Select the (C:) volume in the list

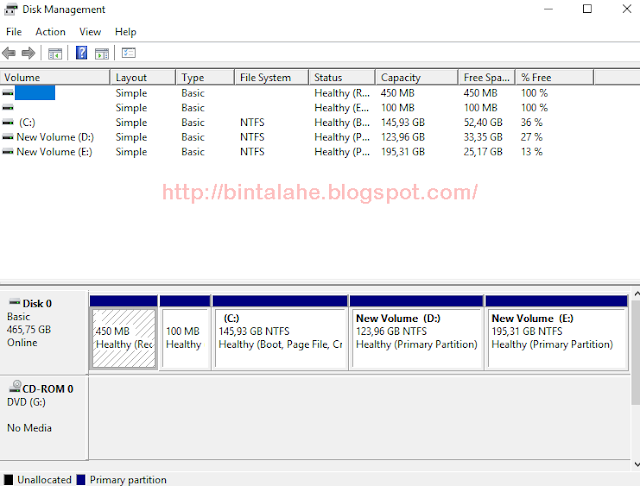tap(27, 122)
